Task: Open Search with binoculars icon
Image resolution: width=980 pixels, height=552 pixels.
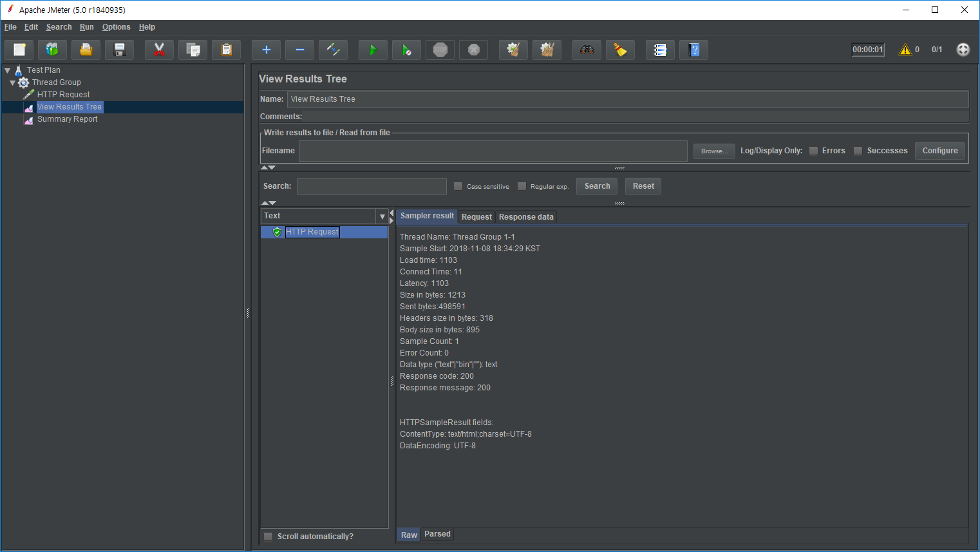Action: (587, 50)
